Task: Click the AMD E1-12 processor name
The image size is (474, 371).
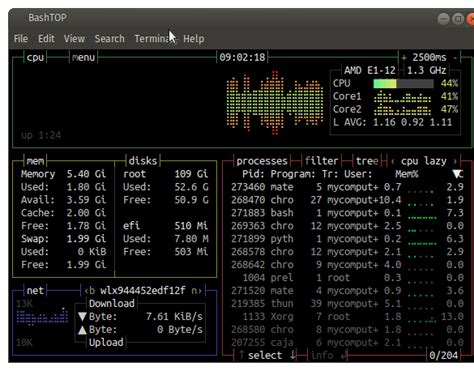Action: point(370,70)
